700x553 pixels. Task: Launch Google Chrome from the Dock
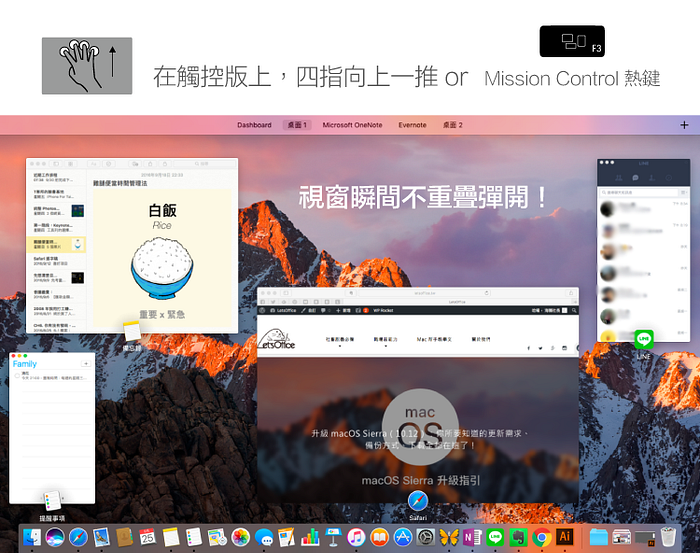pos(542,538)
